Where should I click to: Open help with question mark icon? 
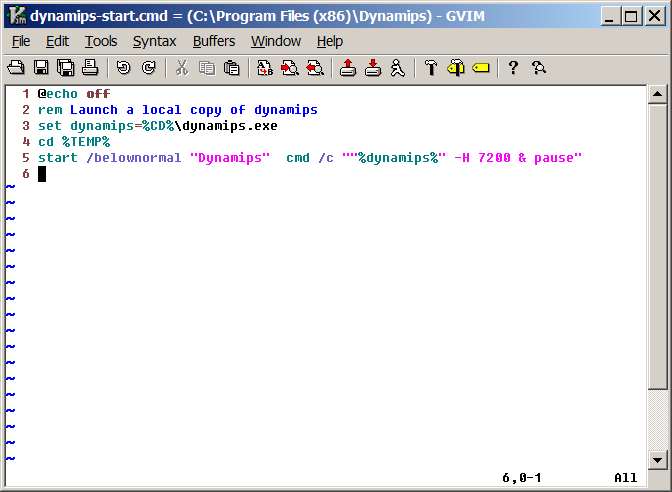pos(513,68)
